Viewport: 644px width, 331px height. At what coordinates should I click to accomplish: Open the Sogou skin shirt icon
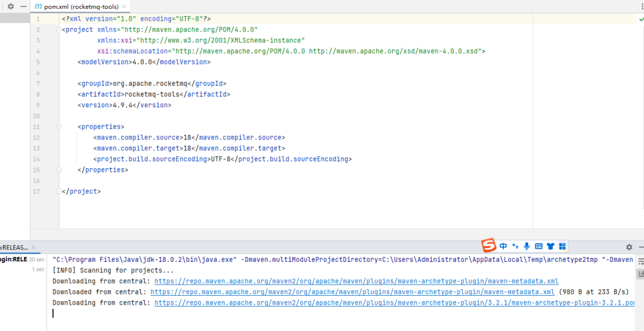pyautogui.click(x=551, y=246)
